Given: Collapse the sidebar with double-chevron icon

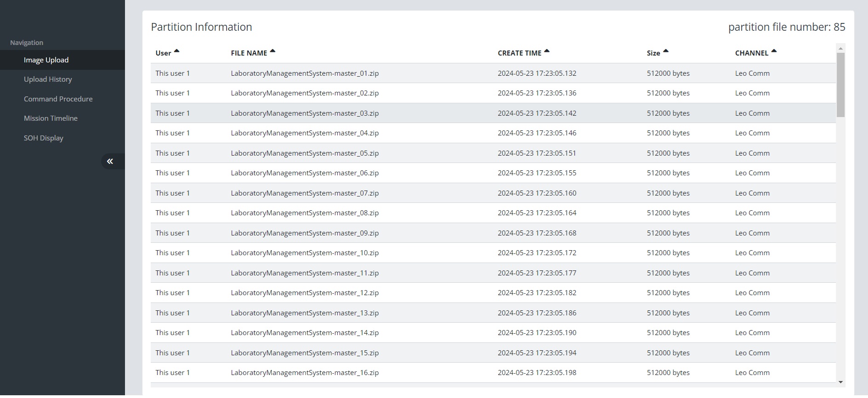Looking at the screenshot, I should click(x=110, y=161).
